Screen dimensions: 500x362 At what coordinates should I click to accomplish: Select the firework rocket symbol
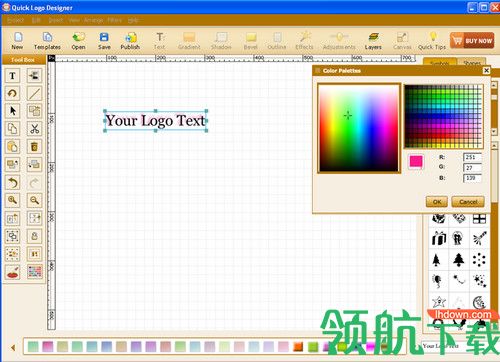(479, 238)
